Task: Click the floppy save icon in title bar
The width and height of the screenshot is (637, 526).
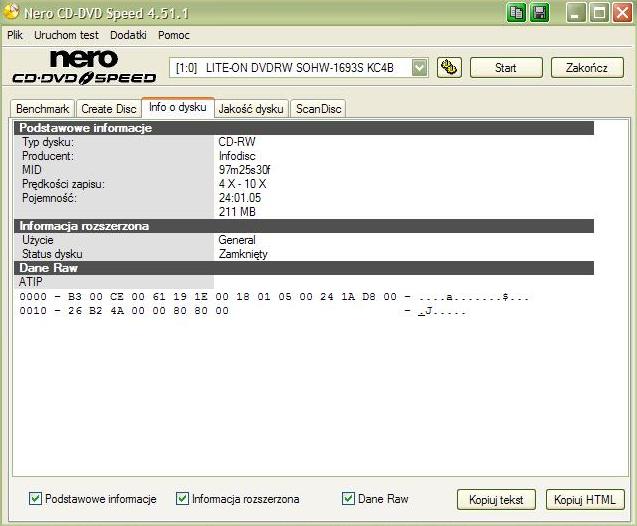Action: pos(540,13)
